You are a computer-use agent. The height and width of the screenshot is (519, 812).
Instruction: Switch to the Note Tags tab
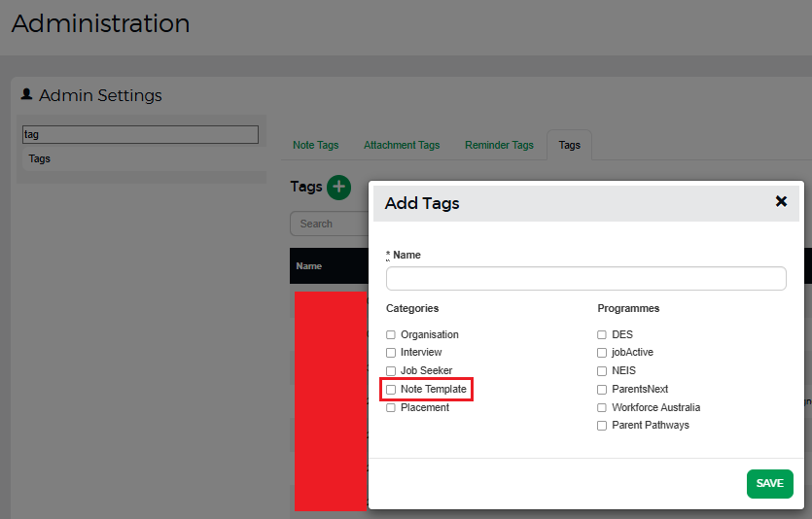click(315, 145)
